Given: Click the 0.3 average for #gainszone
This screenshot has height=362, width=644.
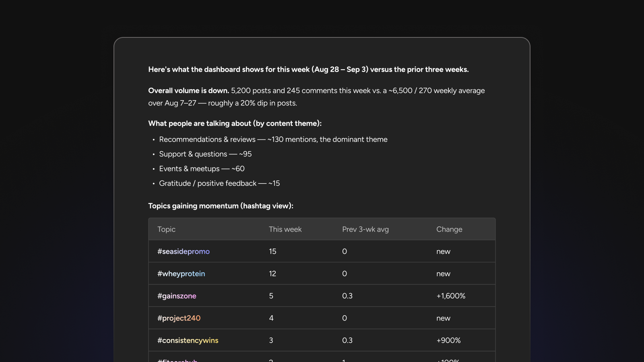Looking at the screenshot, I should coord(347,296).
